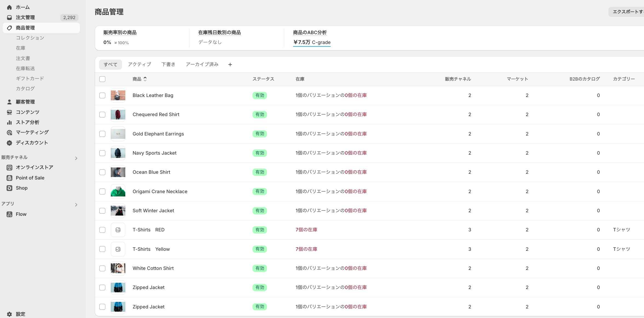Click the product tag icon for 商品管理

tap(9, 28)
